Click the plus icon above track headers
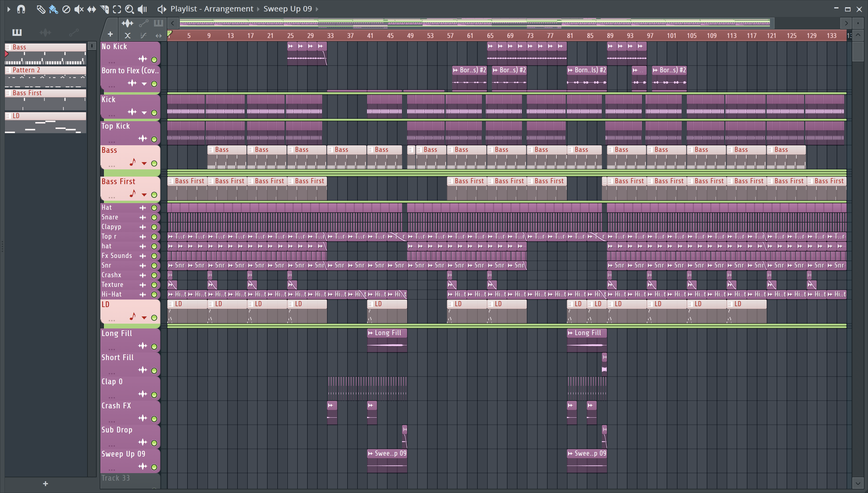The width and height of the screenshot is (868, 493). 110,34
